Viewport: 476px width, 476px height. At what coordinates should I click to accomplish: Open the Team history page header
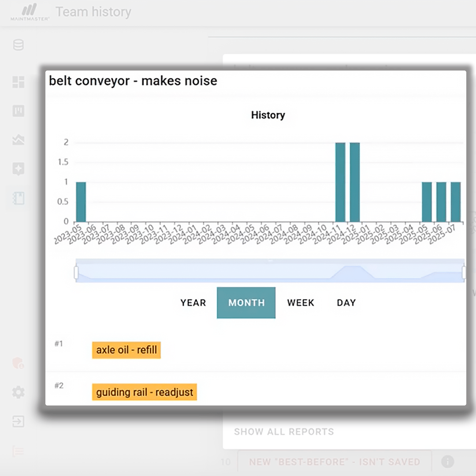click(x=93, y=12)
